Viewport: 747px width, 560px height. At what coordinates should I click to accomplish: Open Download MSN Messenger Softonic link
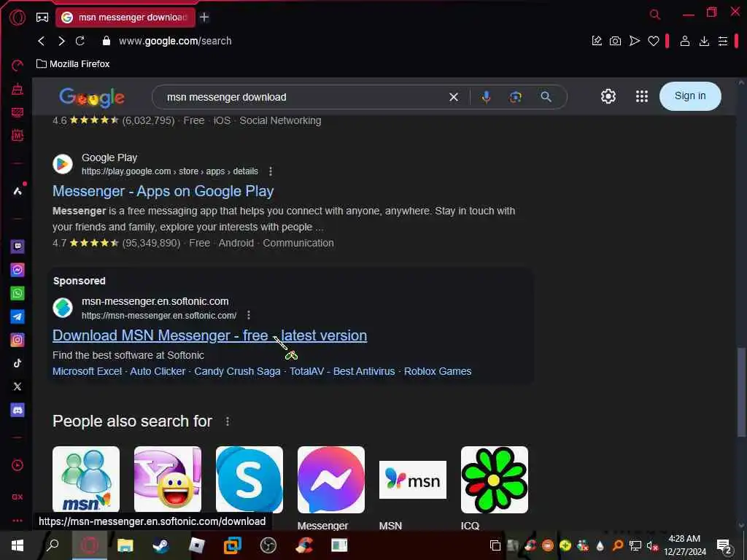pyautogui.click(x=209, y=335)
